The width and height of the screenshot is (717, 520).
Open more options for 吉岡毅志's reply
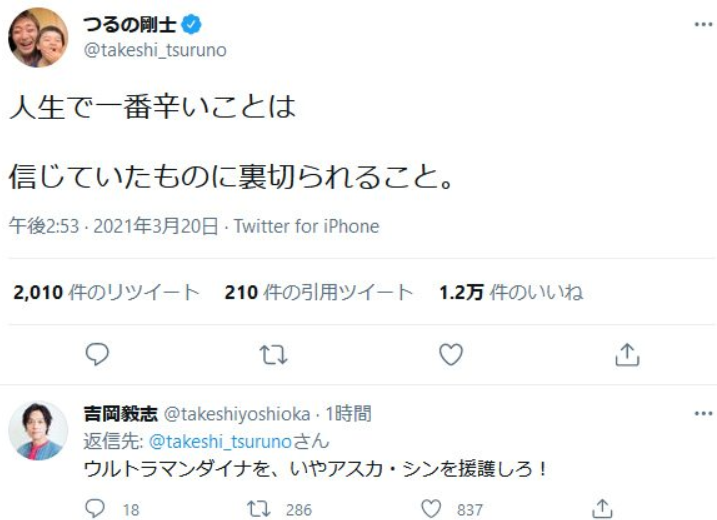(703, 413)
